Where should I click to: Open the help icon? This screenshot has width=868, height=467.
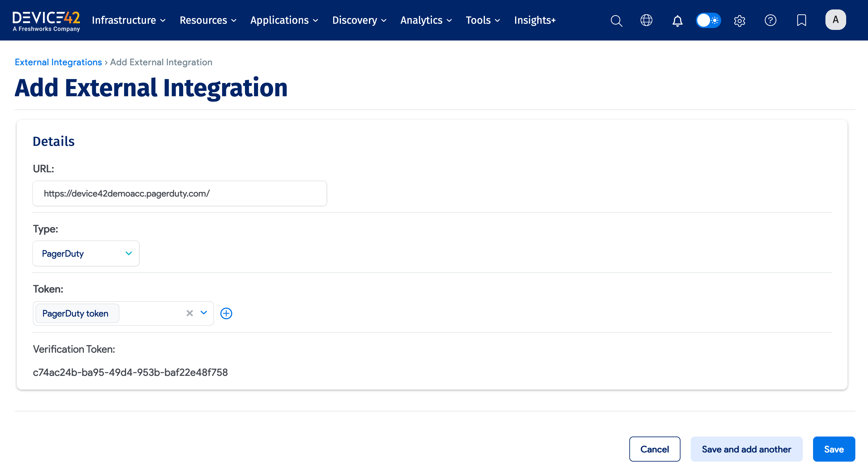click(x=771, y=20)
